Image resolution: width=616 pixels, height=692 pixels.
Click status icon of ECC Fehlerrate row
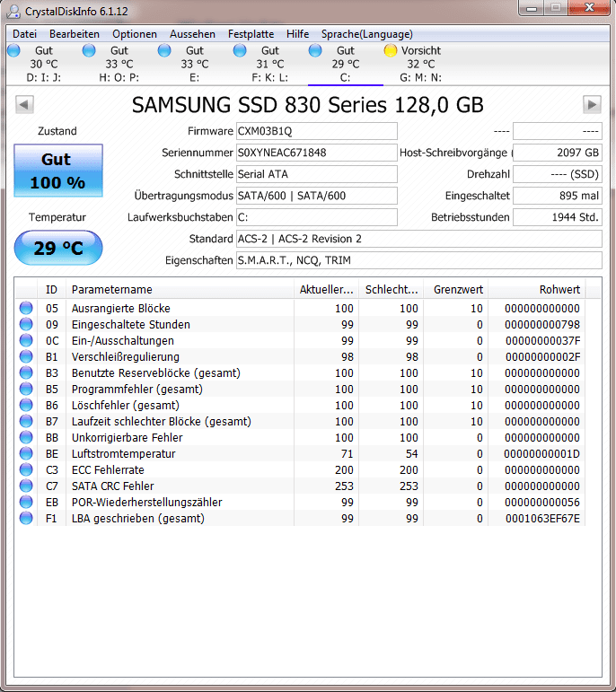(26, 470)
